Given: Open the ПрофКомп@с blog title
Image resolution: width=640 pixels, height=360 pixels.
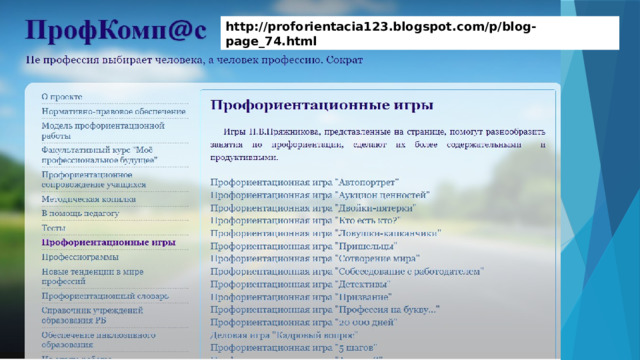Looking at the screenshot, I should tap(116, 30).
